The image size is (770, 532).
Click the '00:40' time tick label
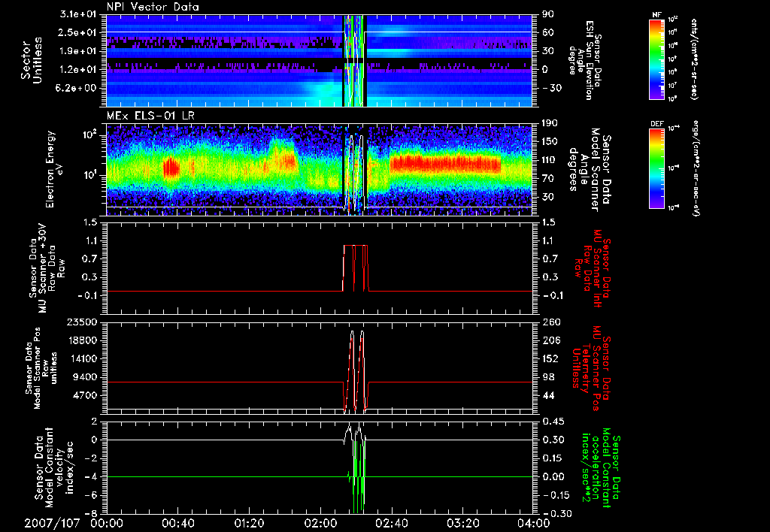point(177,523)
